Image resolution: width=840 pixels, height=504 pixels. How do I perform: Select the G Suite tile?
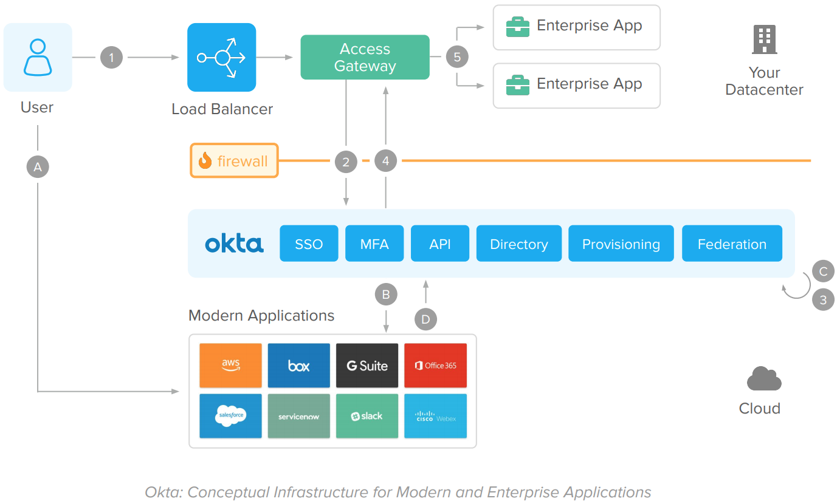(x=367, y=366)
